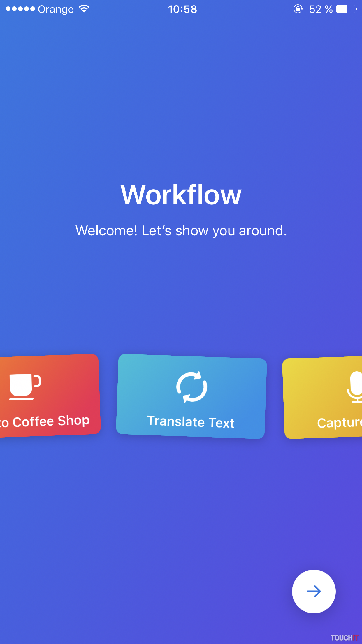362x644 pixels.
Task: Tap the 52 % battery percentage
Action: pos(321,9)
